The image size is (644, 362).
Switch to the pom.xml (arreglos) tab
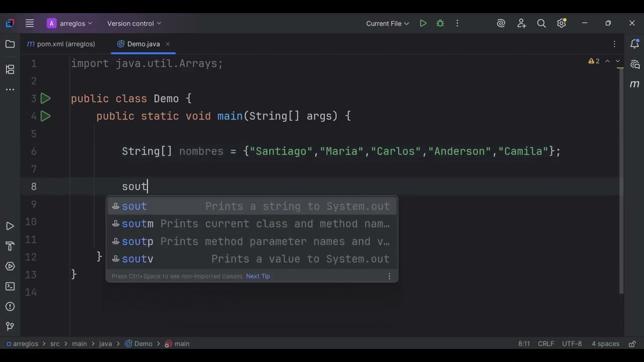[61, 44]
